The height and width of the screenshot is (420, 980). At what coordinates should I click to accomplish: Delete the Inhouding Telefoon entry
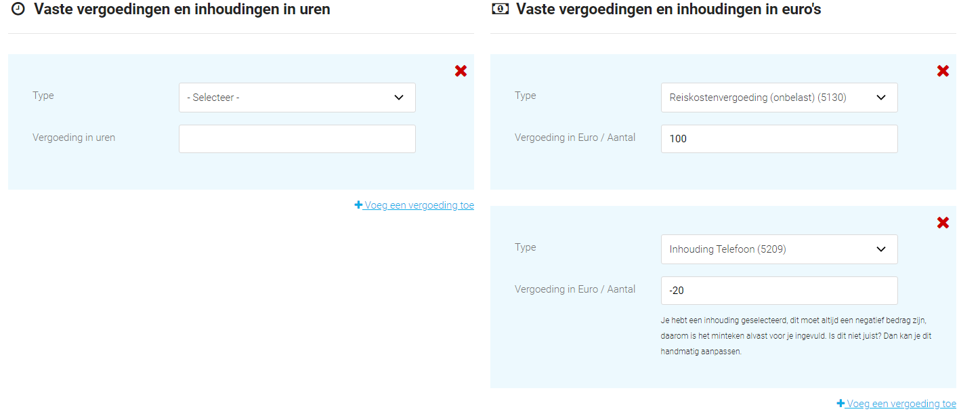point(943,222)
